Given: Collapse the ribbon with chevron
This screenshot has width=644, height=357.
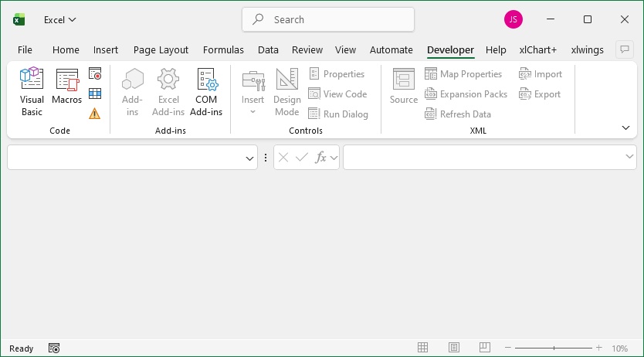Looking at the screenshot, I should (x=625, y=127).
